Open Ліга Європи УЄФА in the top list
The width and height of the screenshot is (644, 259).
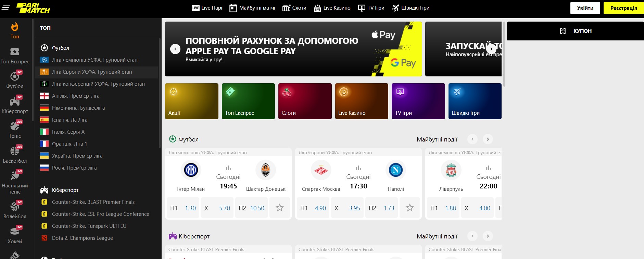coord(96,72)
